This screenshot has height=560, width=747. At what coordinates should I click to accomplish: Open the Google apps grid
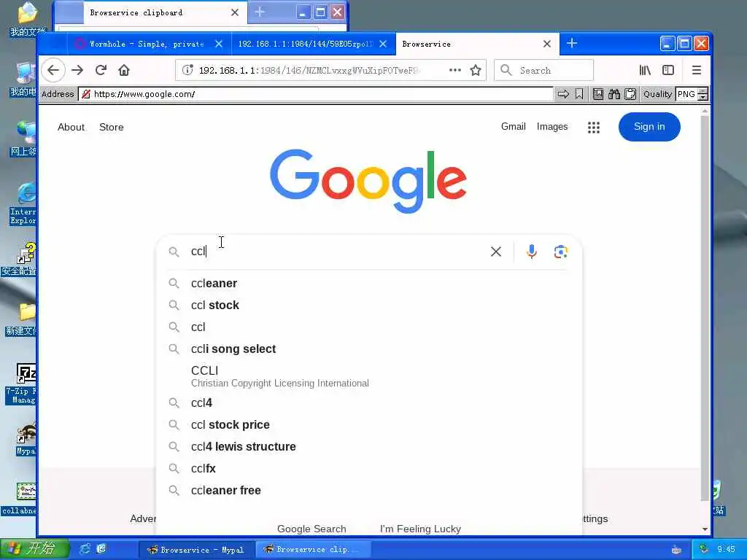pos(594,127)
